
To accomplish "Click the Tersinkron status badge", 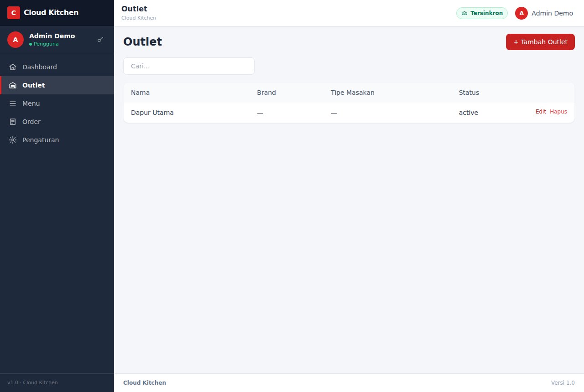I will pos(482,13).
